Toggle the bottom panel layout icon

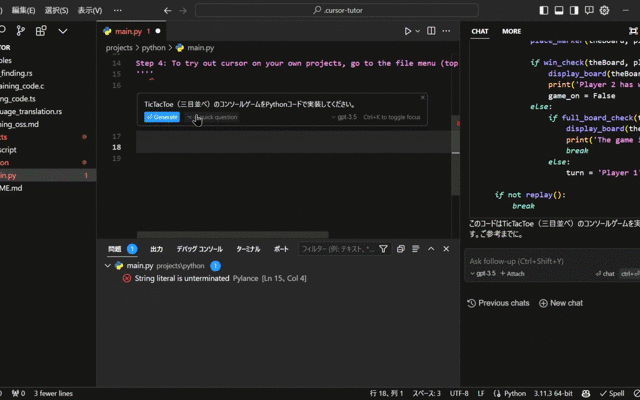559,11
